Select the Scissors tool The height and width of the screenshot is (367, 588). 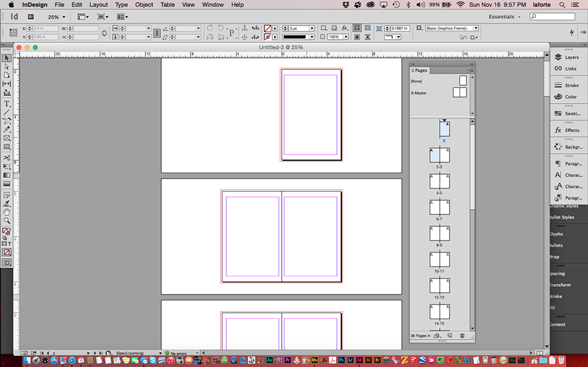[7, 158]
